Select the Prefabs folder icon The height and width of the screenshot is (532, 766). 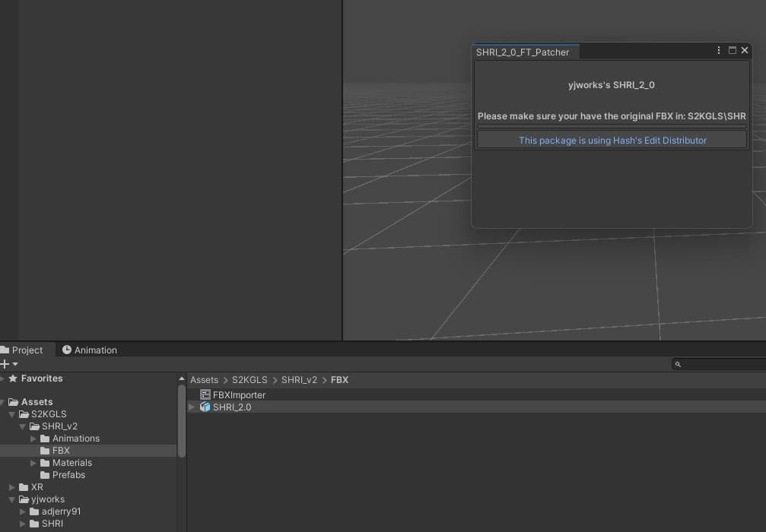(x=45, y=475)
